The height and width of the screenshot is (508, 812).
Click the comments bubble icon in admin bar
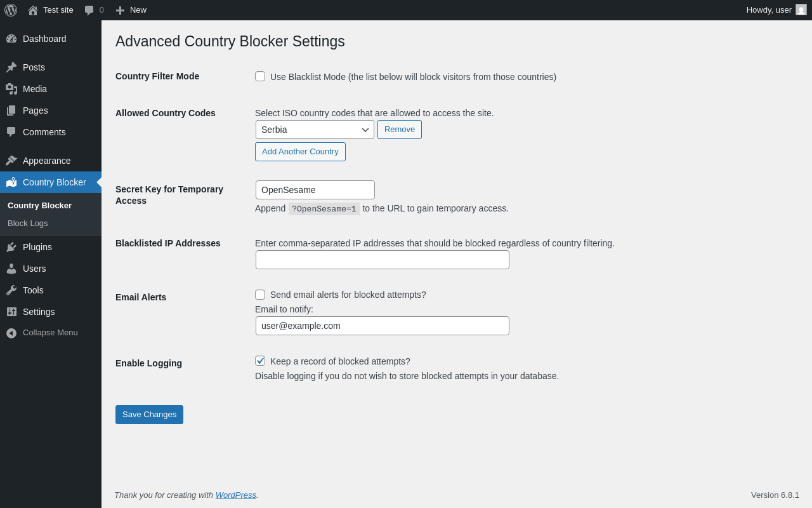coord(89,10)
